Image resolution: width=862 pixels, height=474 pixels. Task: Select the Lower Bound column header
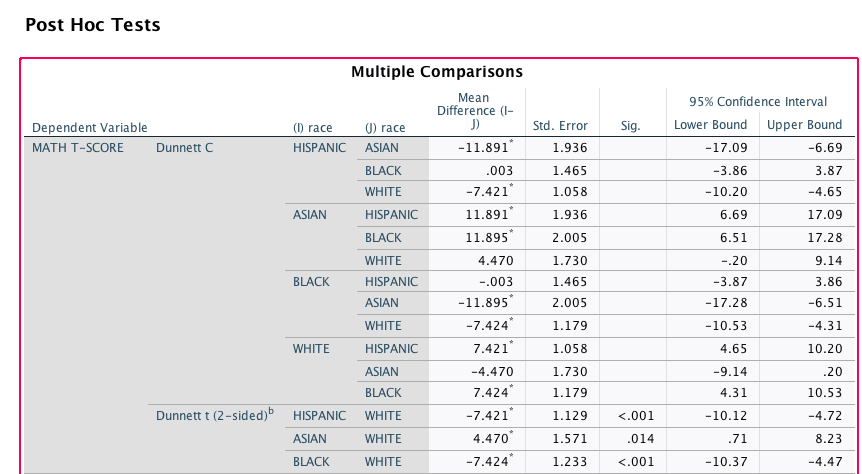710,125
